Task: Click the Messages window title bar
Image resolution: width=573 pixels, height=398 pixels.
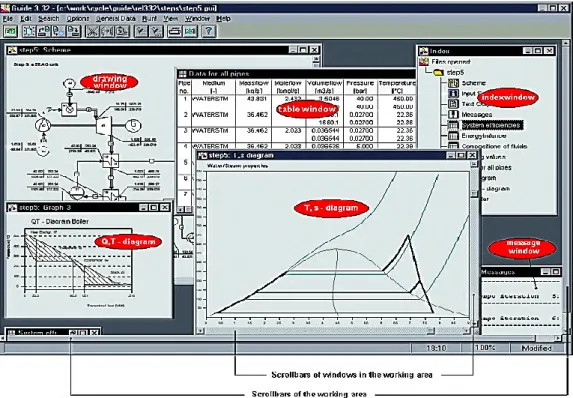Action: point(520,272)
